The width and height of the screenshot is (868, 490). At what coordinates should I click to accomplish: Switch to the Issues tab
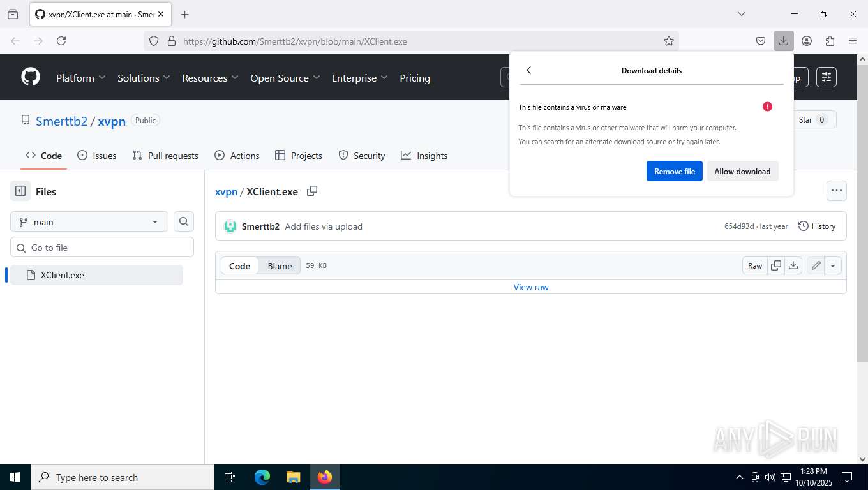(x=97, y=156)
